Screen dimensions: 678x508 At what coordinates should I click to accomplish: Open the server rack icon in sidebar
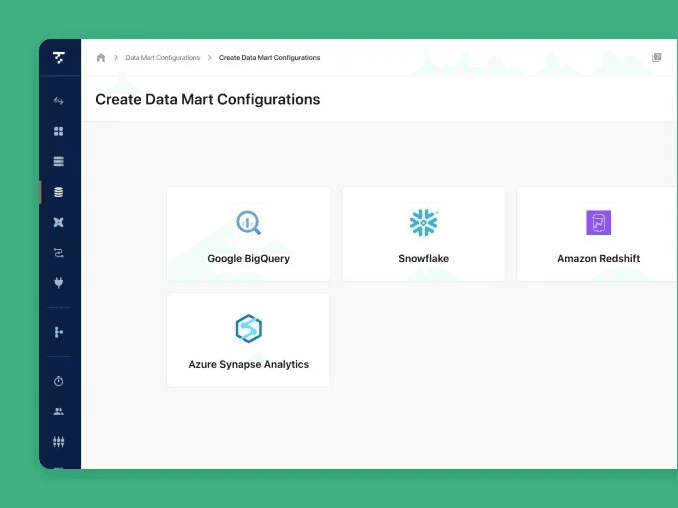coord(58,161)
